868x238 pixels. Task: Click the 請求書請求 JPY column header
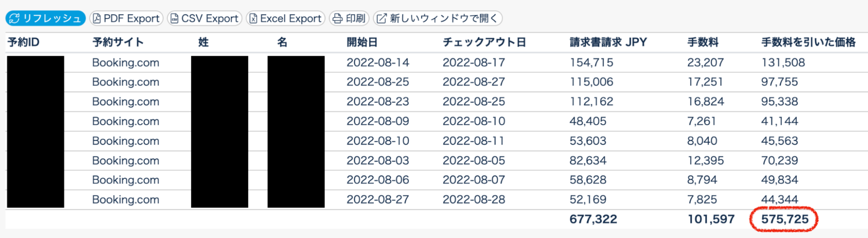click(608, 42)
